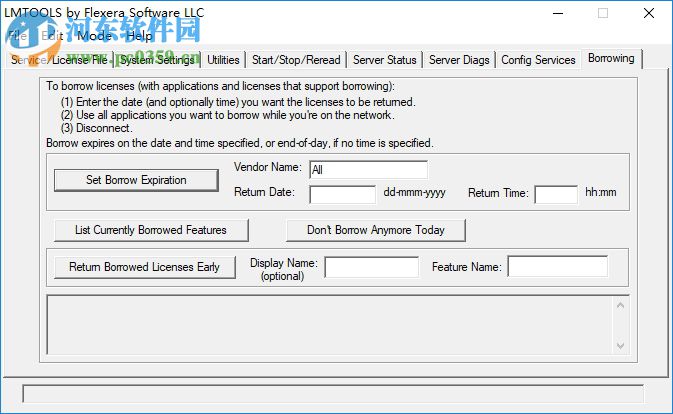Viewport: 673px width, 414px height.
Task: Click List Currently Borrowed Features button
Action: (151, 230)
